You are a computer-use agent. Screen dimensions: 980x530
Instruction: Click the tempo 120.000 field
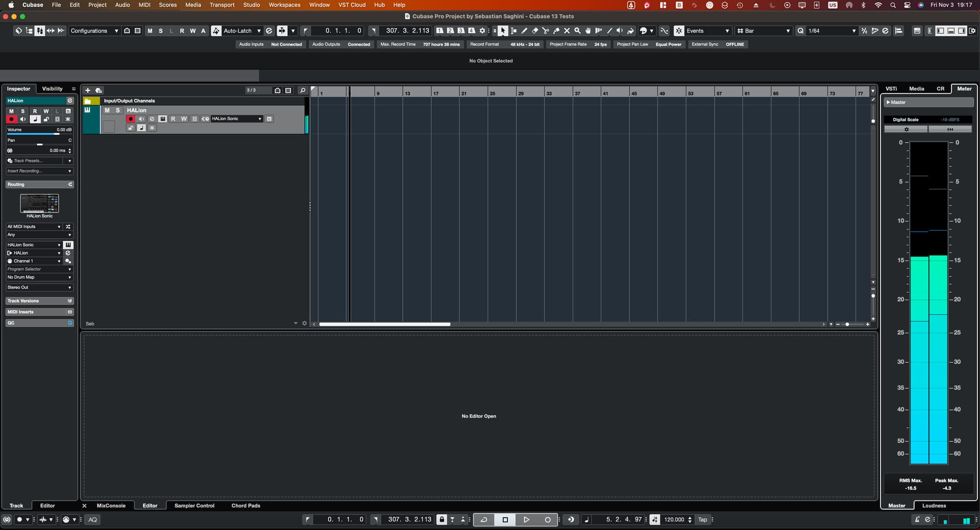point(674,520)
